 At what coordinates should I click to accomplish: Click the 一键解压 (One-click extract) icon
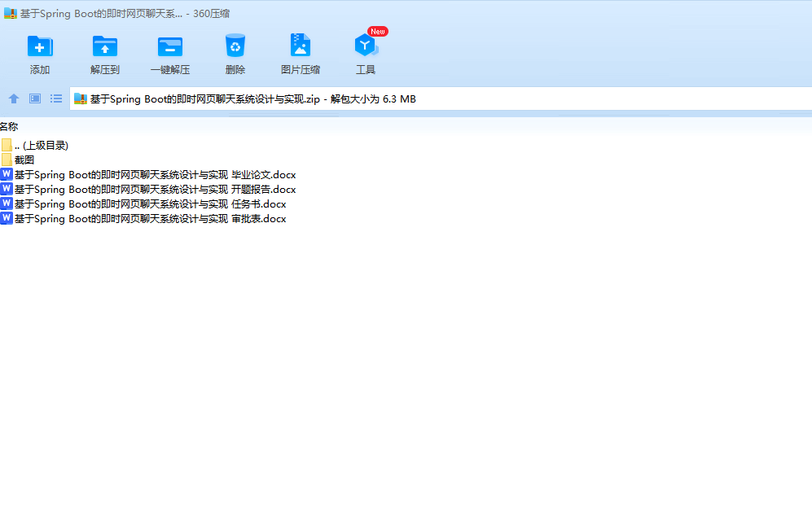(x=170, y=46)
